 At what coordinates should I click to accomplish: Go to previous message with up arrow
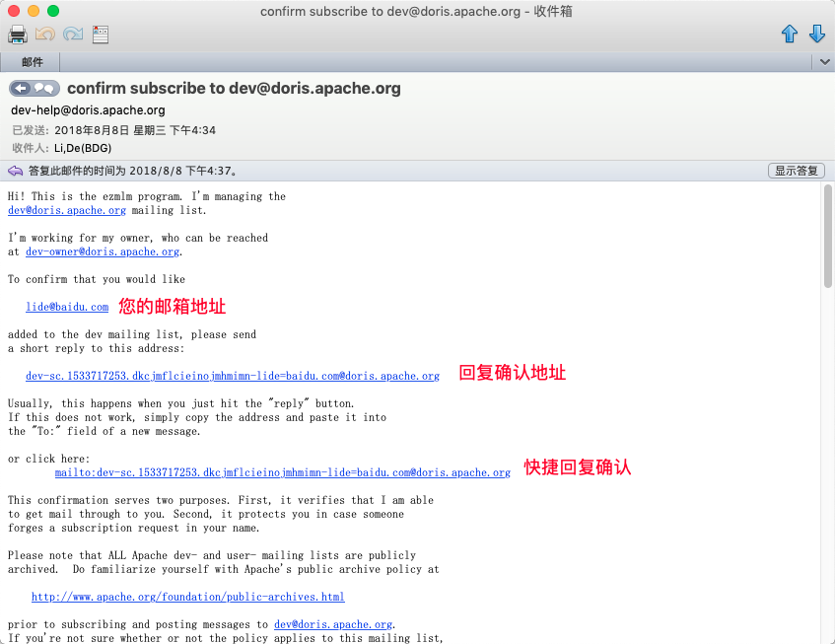tap(789, 35)
